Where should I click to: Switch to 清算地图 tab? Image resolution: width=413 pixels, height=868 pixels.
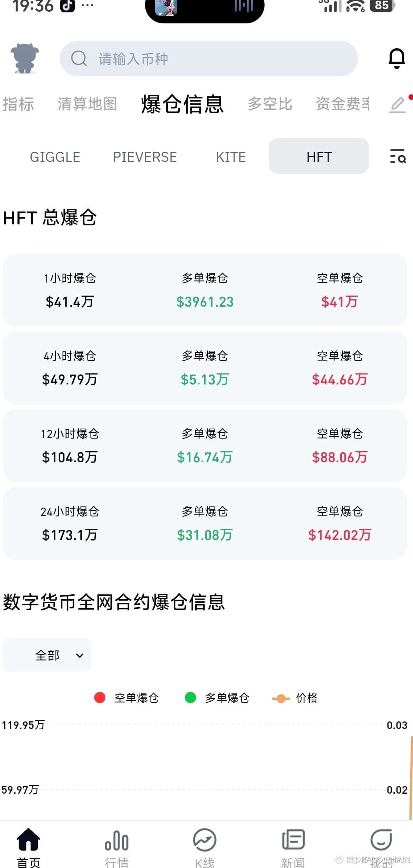tap(87, 104)
